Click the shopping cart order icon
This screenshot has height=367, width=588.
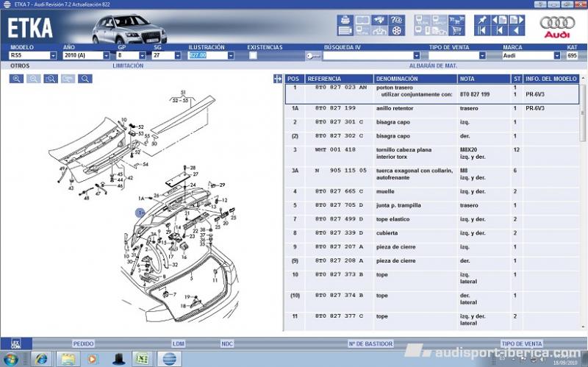point(456,30)
